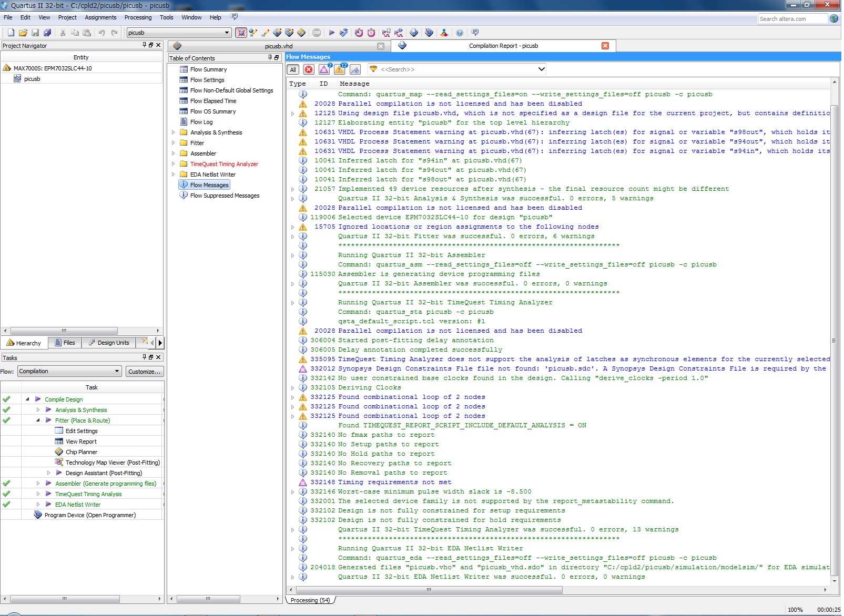Start Analysis & Synthesis toolbar icon
The height and width of the screenshot is (616, 844).
click(344, 33)
